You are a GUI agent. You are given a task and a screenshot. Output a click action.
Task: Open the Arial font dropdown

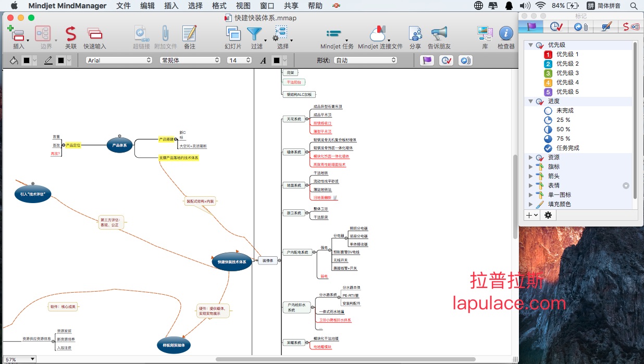[118, 60]
